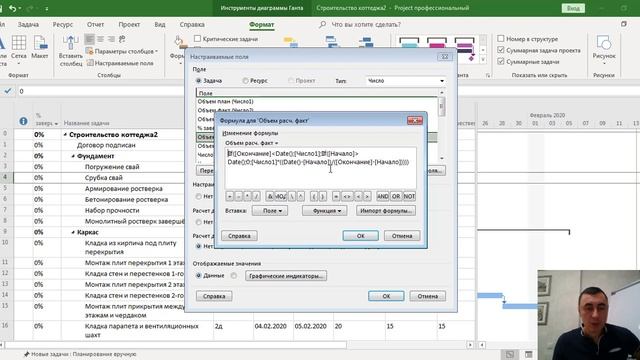The width and height of the screenshot is (640, 360).
Task: Insert multiply operator into formula
Action: (247, 196)
